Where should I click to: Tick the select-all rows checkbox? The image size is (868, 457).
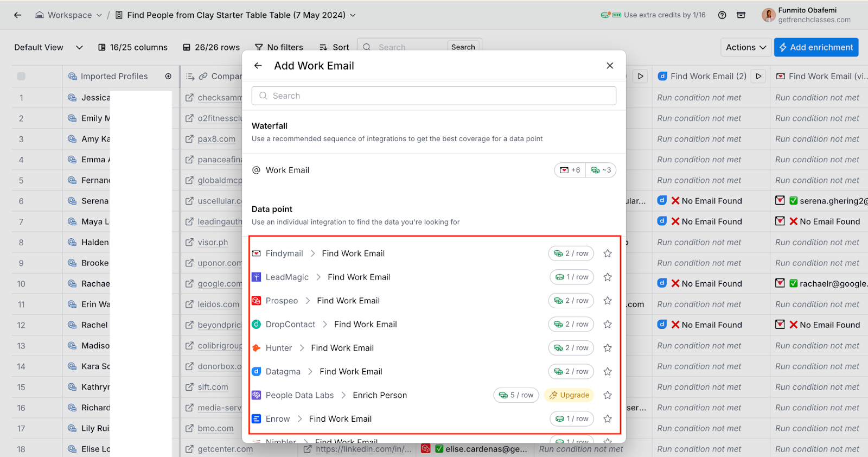point(21,77)
